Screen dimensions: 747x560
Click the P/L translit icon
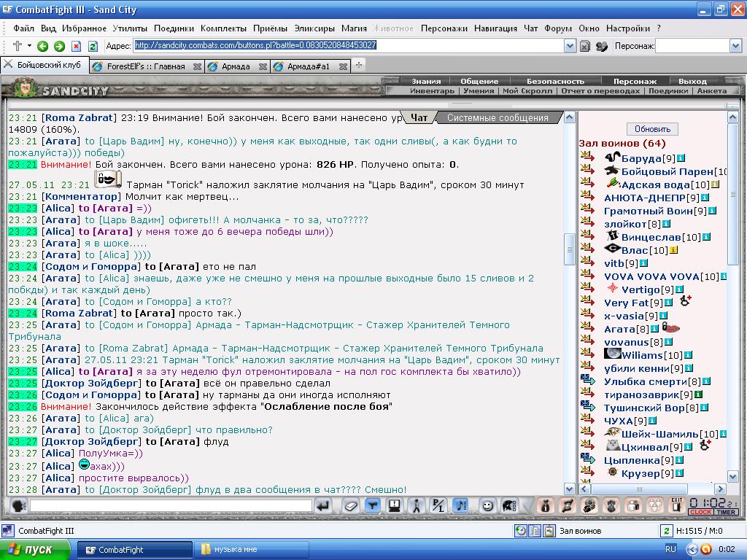tap(438, 506)
